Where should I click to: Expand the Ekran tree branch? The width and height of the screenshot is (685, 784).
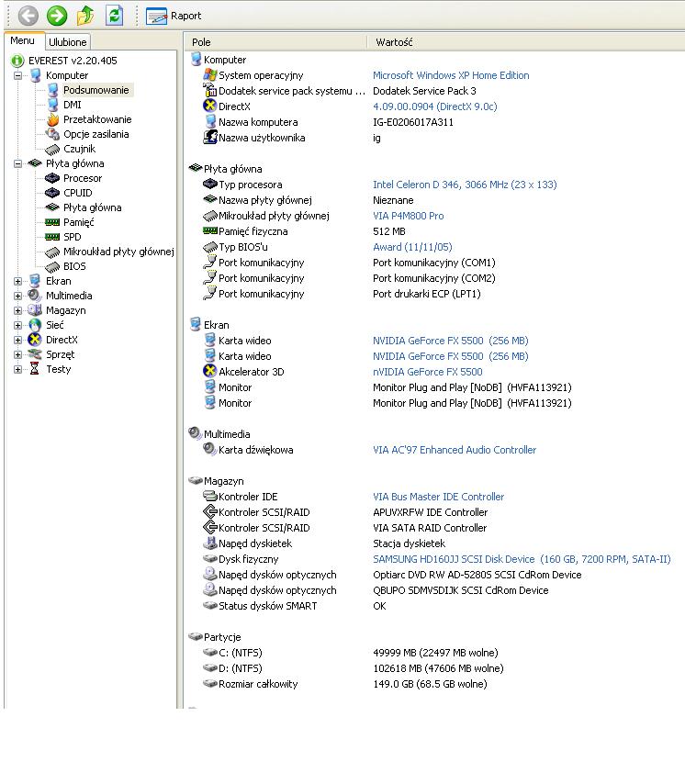click(x=18, y=281)
